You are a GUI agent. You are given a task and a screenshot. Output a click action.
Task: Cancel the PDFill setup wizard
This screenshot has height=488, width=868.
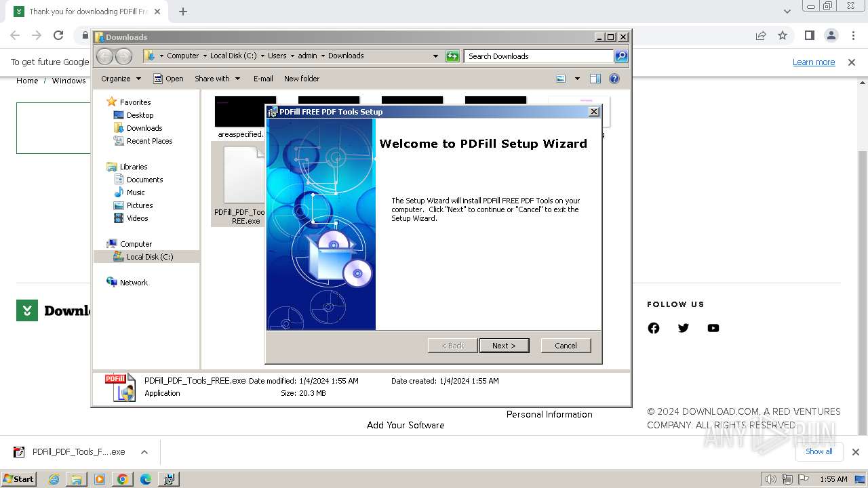[x=566, y=346]
